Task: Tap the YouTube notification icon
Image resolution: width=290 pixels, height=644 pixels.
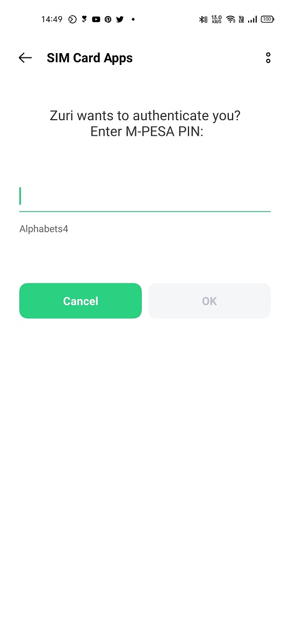Action: [96, 19]
